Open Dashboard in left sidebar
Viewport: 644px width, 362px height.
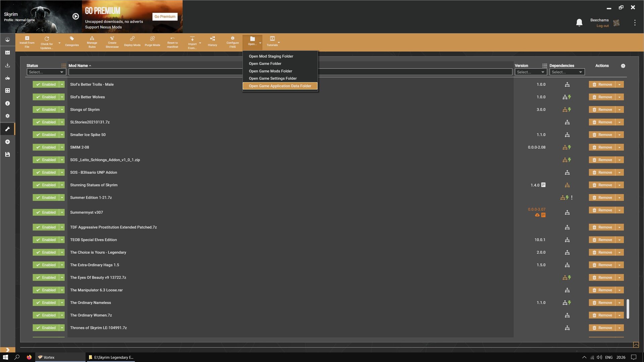pyautogui.click(x=7, y=40)
